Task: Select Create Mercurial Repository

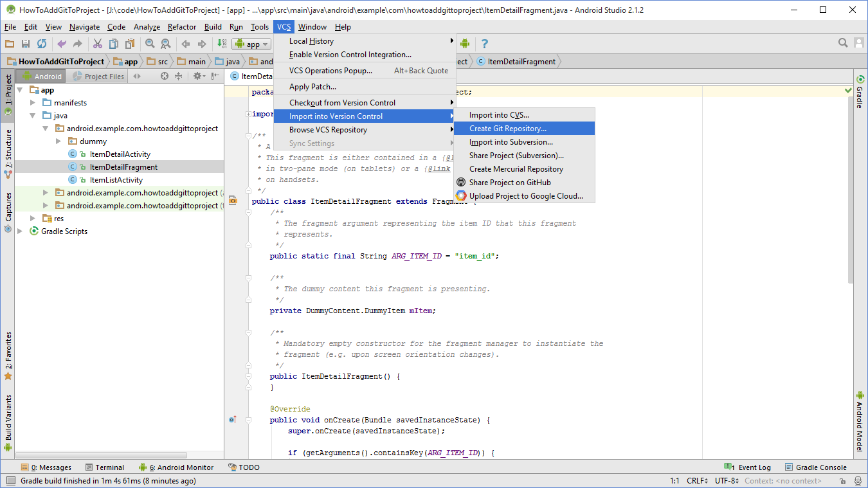Action: tap(525, 169)
